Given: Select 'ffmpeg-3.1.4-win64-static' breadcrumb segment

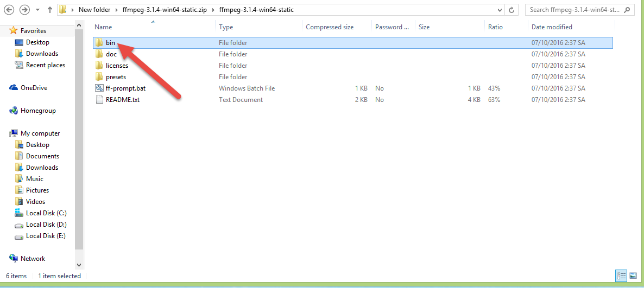Looking at the screenshot, I should 256,9.
